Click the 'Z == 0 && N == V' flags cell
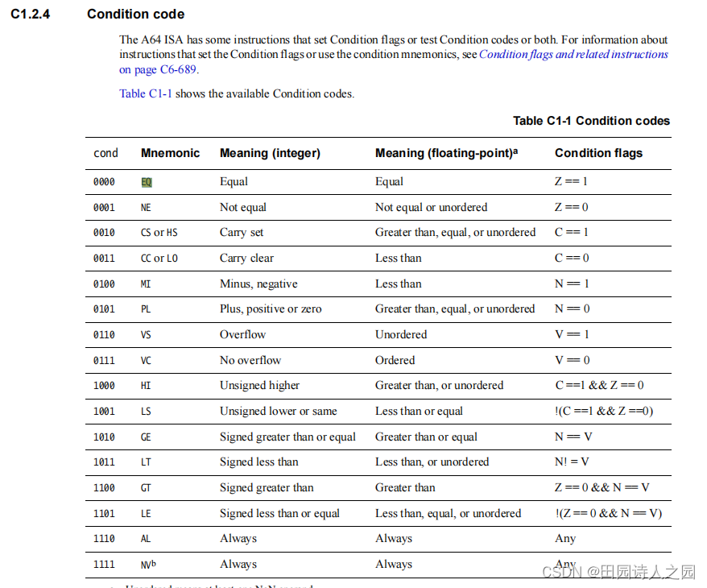The image size is (707, 588). [x=602, y=487]
